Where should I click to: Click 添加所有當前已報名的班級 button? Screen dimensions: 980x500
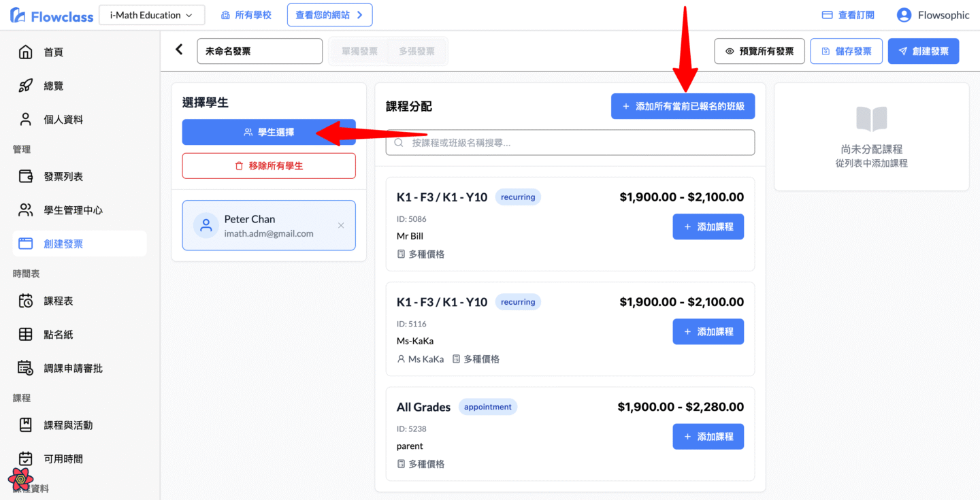[x=683, y=106]
